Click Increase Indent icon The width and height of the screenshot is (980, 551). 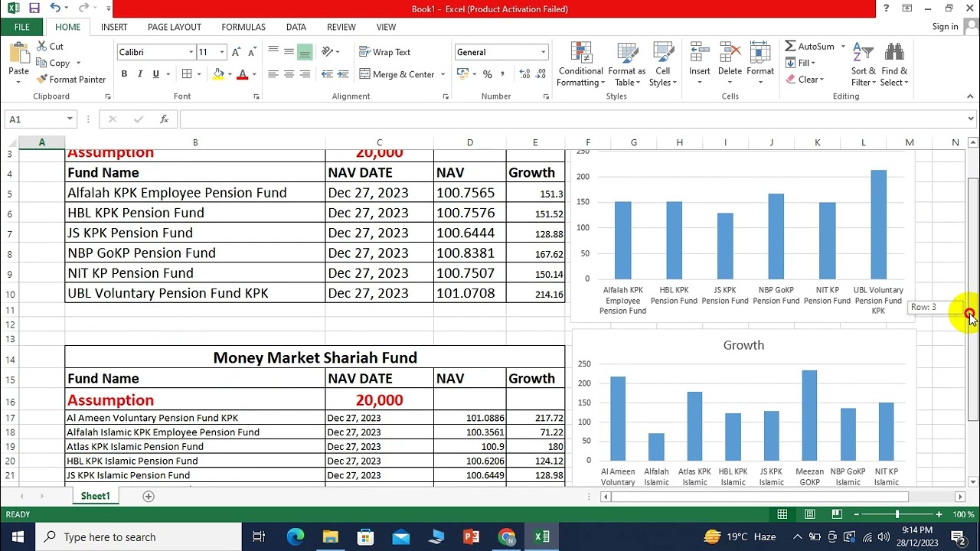[x=343, y=74]
